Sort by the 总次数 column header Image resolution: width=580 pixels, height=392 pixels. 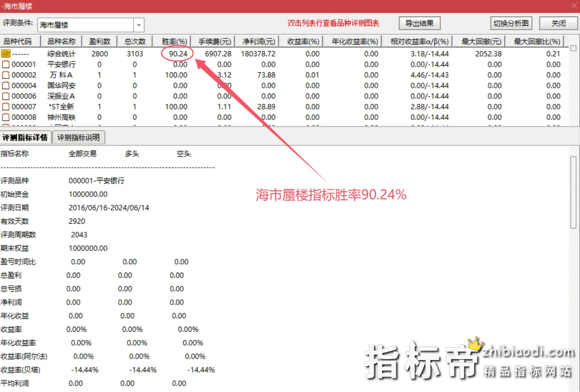click(135, 41)
